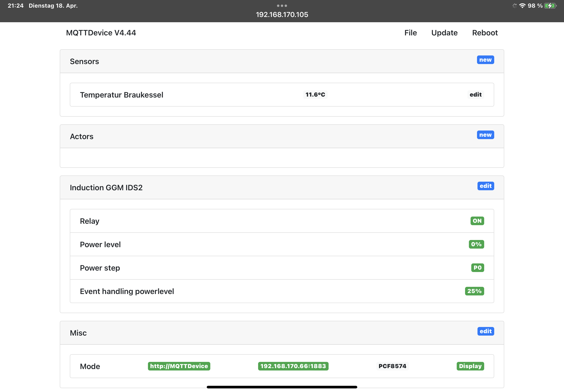564x392 pixels.
Task: Edit Induction GGM IDS2 settings
Action: [485, 186]
